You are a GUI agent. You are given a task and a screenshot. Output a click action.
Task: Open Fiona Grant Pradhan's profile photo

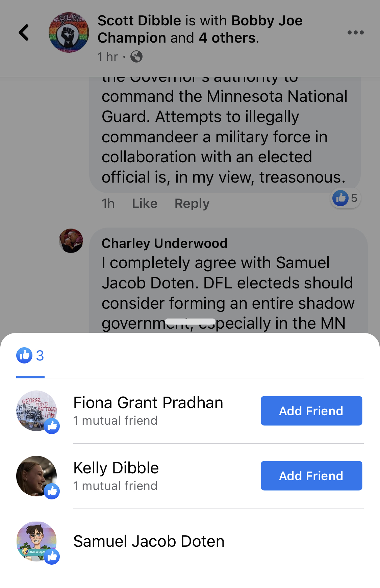tap(36, 411)
